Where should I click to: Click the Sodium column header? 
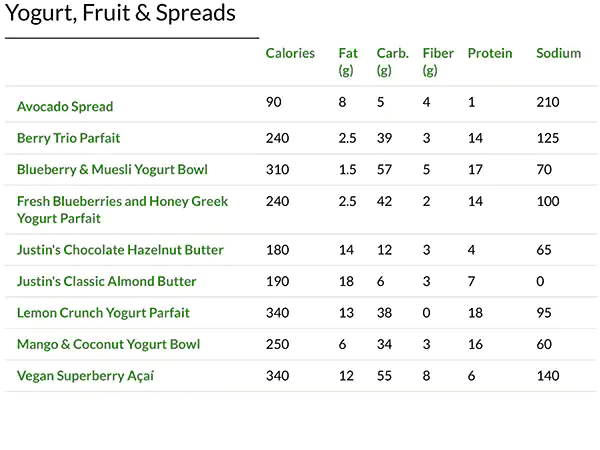point(558,54)
